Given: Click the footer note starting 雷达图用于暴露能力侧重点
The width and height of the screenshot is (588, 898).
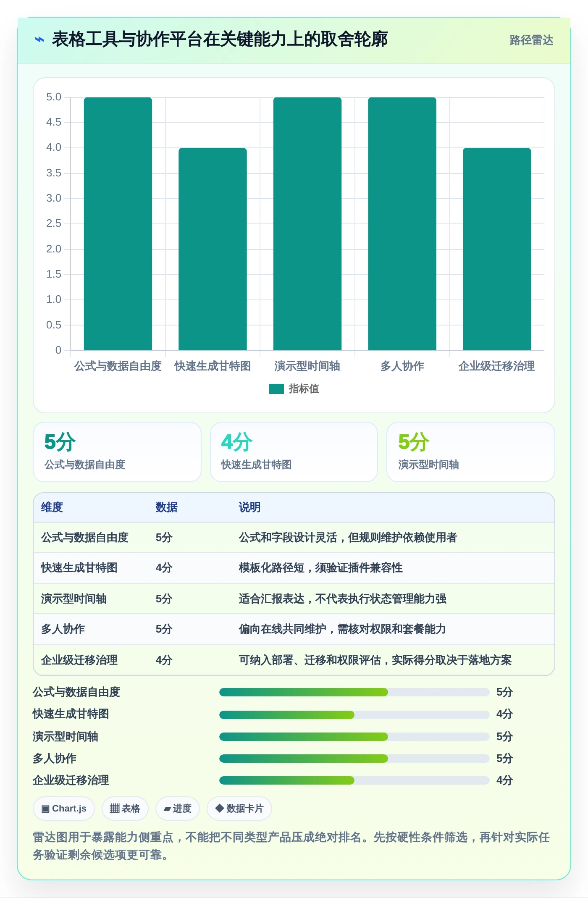Looking at the screenshot, I should [x=291, y=846].
